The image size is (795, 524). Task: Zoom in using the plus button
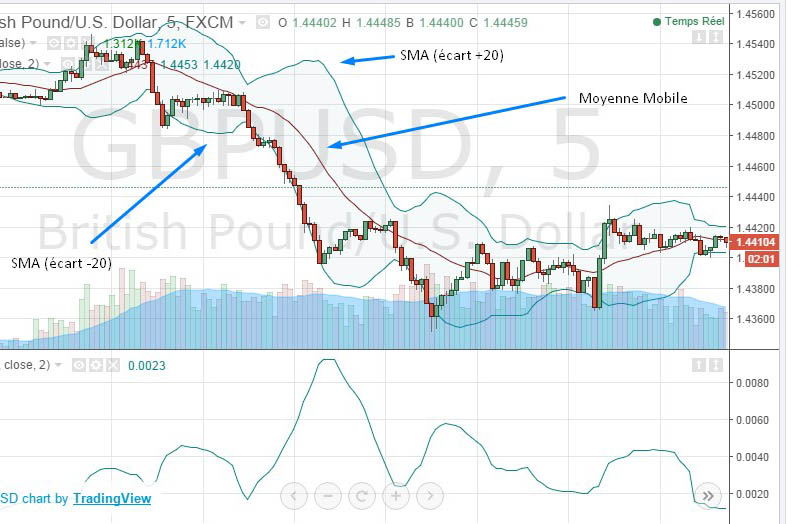396,495
